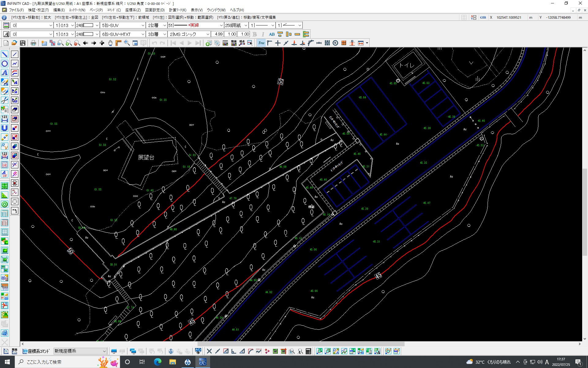Image resolution: width=588 pixels, height=368 pixels.
Task: Select the ruler measure tool
Action: pyautogui.click(x=119, y=43)
